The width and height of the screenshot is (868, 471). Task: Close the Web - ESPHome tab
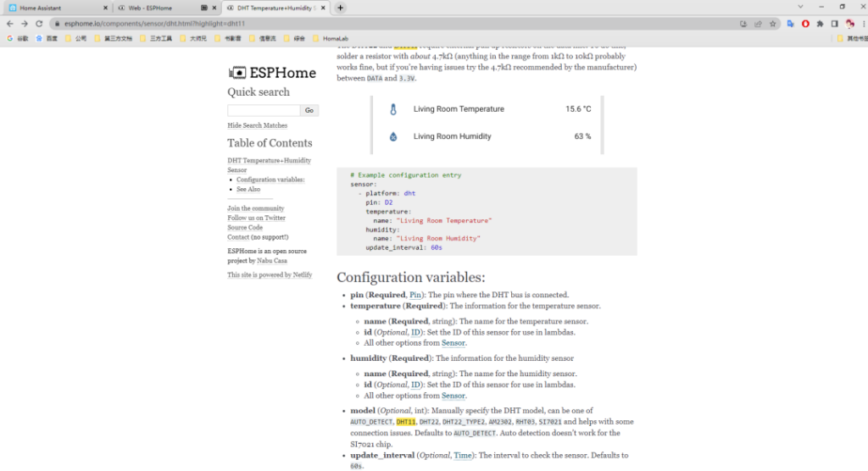point(214,8)
